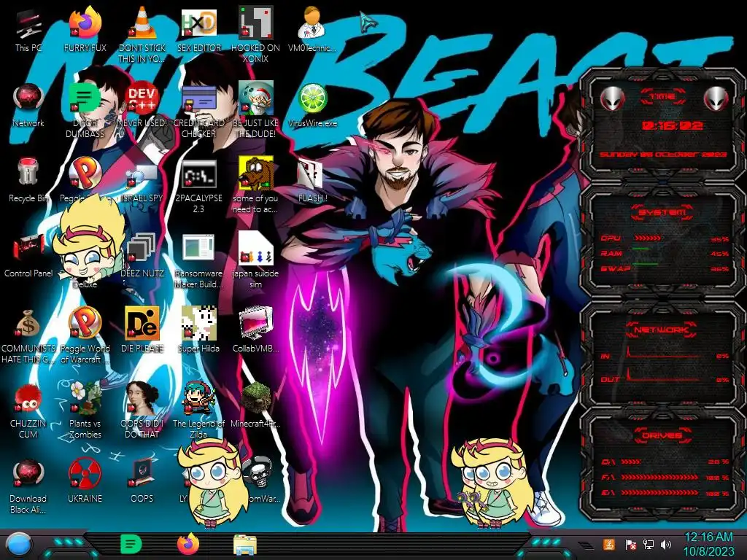Launch Minecraft4Fr... grass block icon
Screen dimensions: 747x560
[255, 405]
